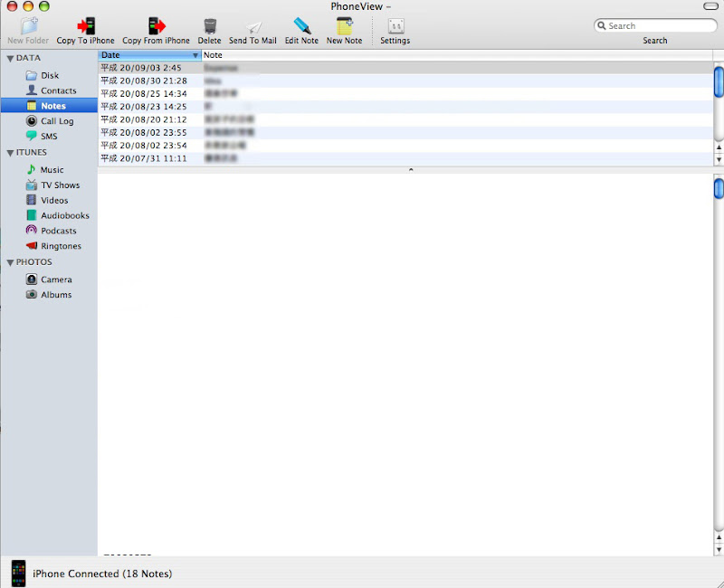Open TV Shows in the sidebar
Image resolution: width=724 pixels, height=588 pixels.
tap(52, 185)
